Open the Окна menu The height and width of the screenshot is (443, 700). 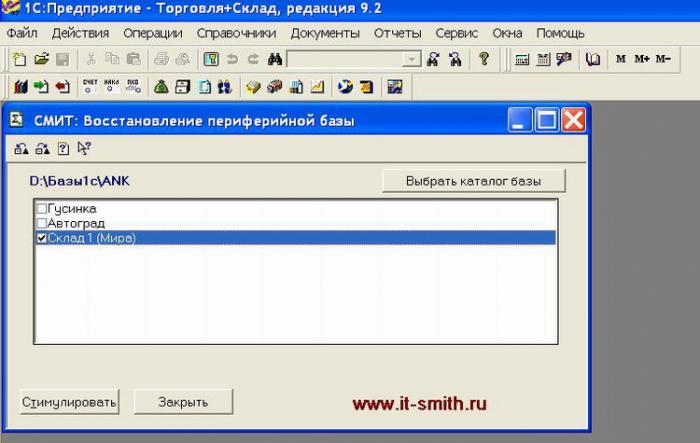(x=507, y=33)
